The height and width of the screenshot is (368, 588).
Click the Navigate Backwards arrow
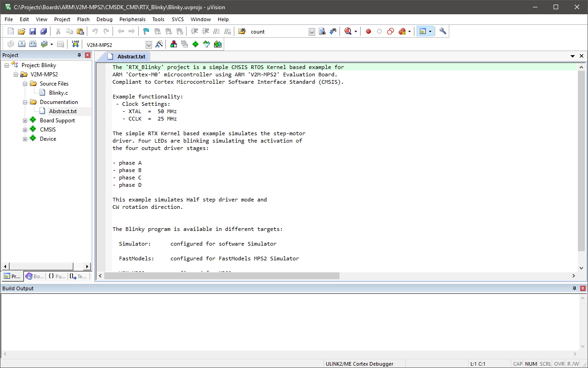click(x=121, y=31)
